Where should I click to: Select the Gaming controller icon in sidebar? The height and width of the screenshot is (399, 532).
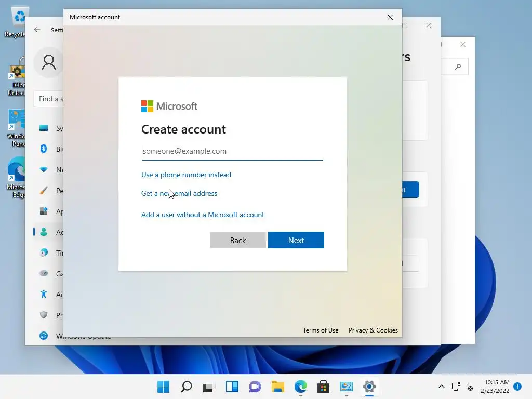point(44,273)
